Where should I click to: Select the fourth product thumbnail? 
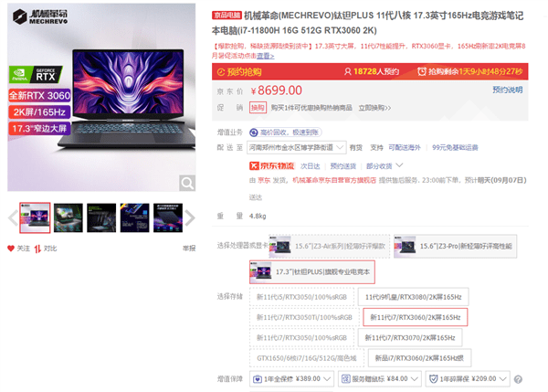point(134,217)
